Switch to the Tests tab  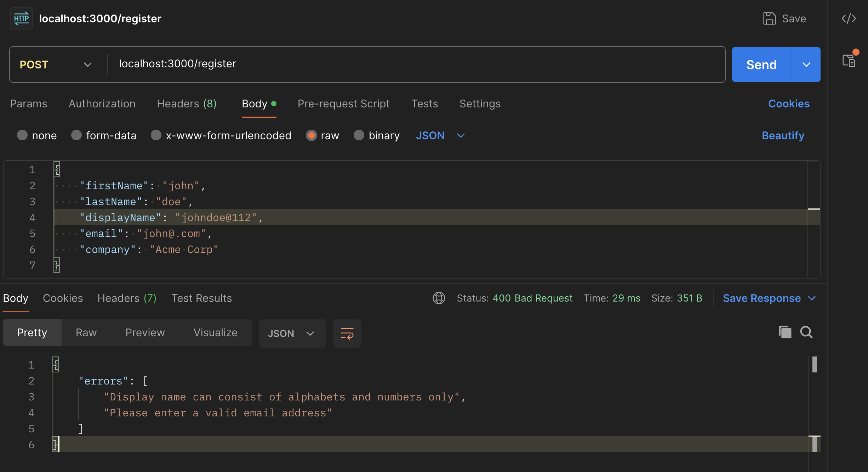click(x=424, y=104)
